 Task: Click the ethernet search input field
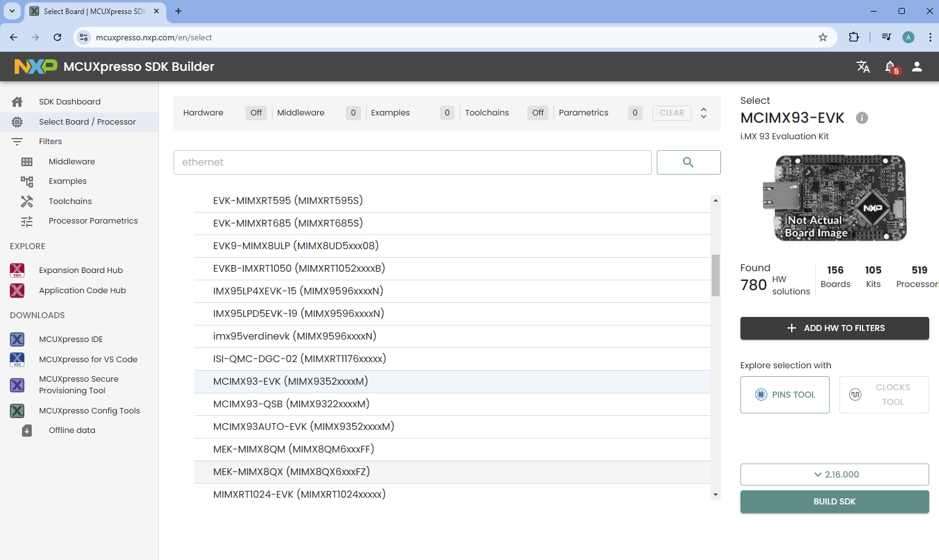point(412,162)
